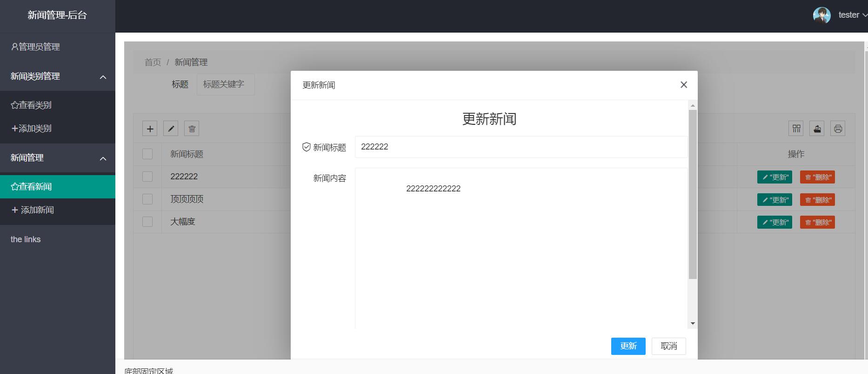Open 添加新闻 in the sidebar
868x374 pixels.
point(58,210)
